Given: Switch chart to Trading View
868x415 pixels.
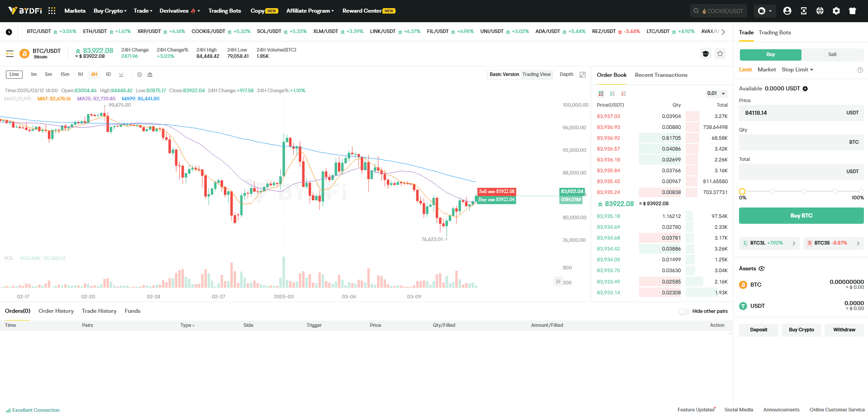Looking at the screenshot, I should click(x=536, y=75).
